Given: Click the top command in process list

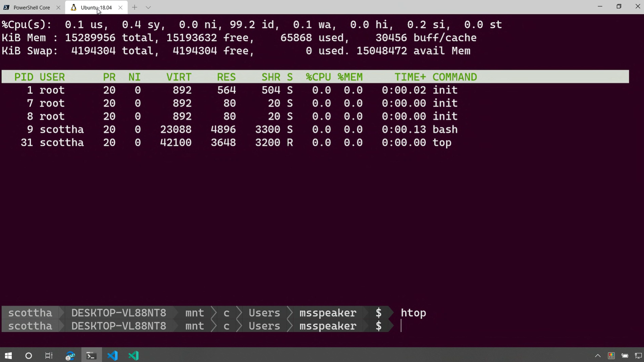Looking at the screenshot, I should tap(442, 143).
